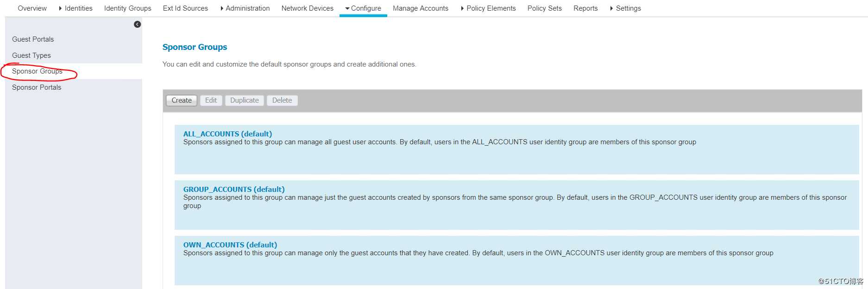Image resolution: width=868 pixels, height=289 pixels.
Task: Go to the Reports tab
Action: click(585, 8)
